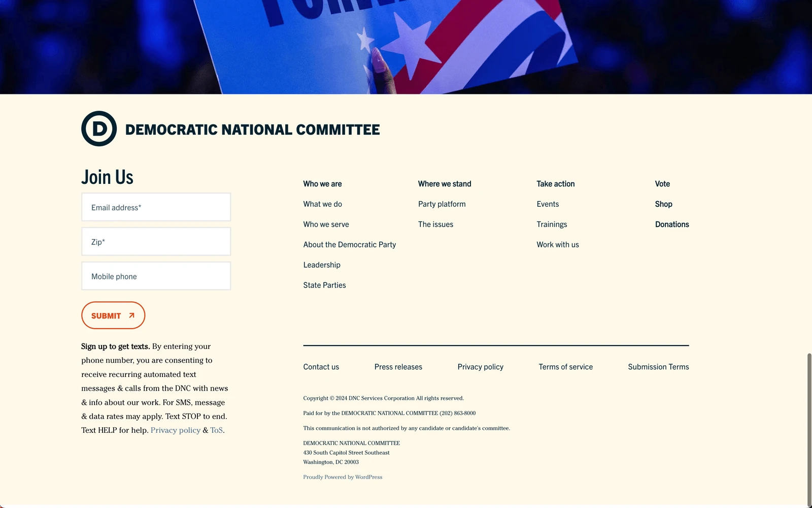Click 430 South Capitol Street Southeast text

[347, 453]
